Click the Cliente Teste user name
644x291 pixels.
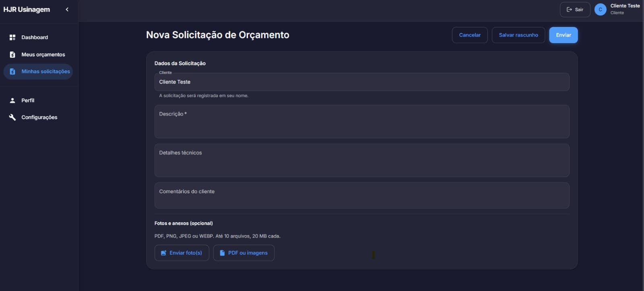pyautogui.click(x=625, y=6)
